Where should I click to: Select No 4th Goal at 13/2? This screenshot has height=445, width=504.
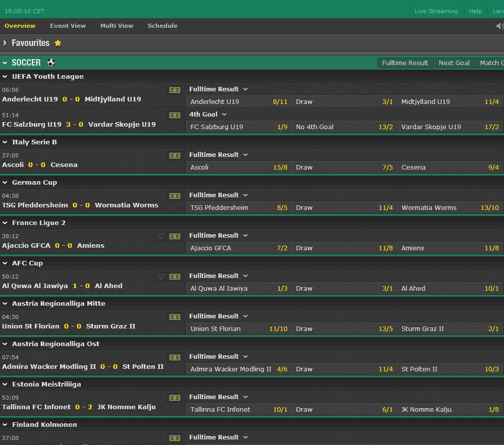(344, 127)
